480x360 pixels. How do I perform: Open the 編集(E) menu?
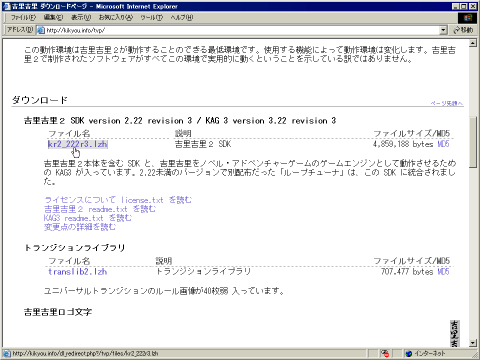[x=53, y=17]
